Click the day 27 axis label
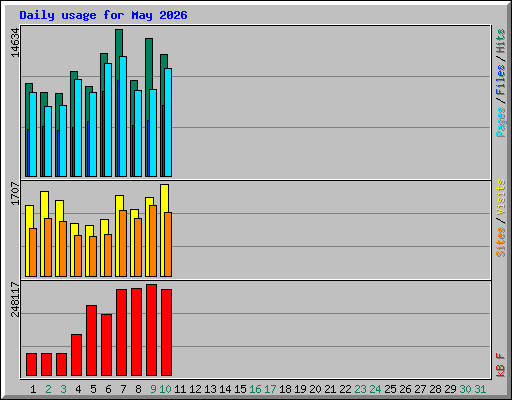The width and height of the screenshot is (512, 400). click(x=420, y=389)
